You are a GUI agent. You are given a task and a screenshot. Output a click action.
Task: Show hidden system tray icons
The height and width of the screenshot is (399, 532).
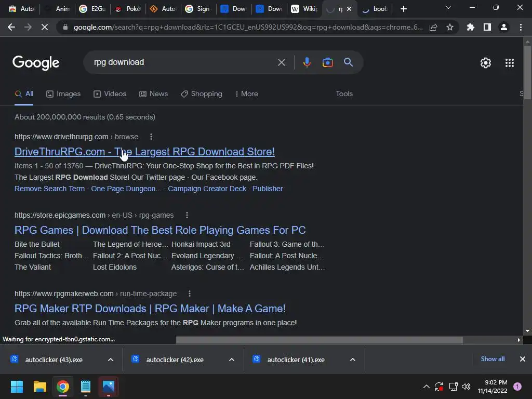(426, 386)
